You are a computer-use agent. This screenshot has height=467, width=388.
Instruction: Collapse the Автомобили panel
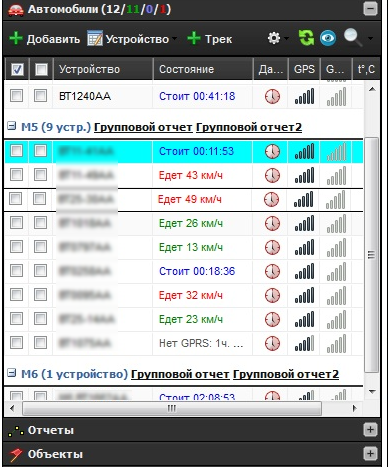pyautogui.click(x=370, y=9)
